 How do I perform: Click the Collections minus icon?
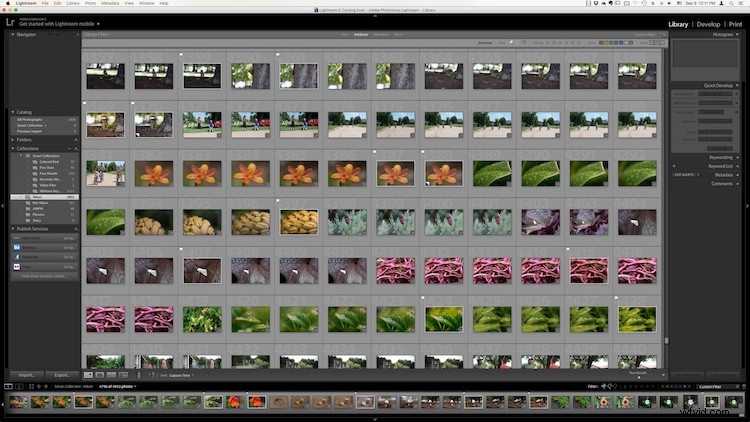coord(69,148)
